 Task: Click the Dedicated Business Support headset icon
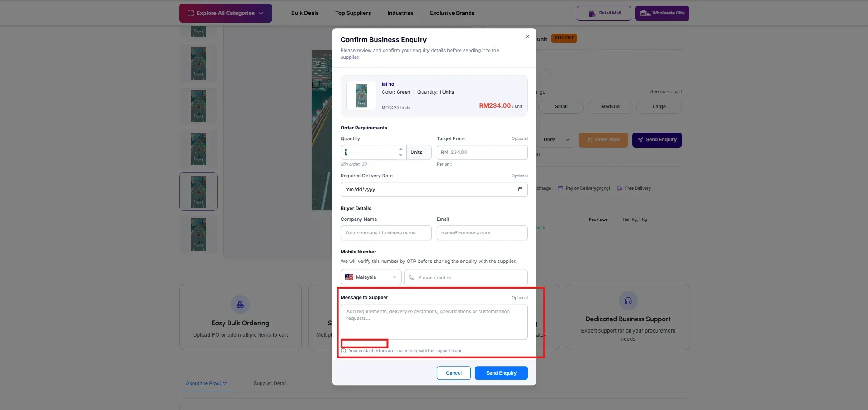click(x=628, y=300)
